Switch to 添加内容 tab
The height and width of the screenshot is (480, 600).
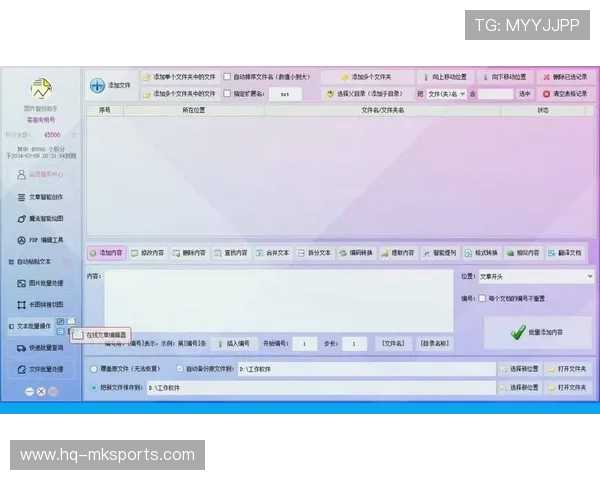click(107, 253)
